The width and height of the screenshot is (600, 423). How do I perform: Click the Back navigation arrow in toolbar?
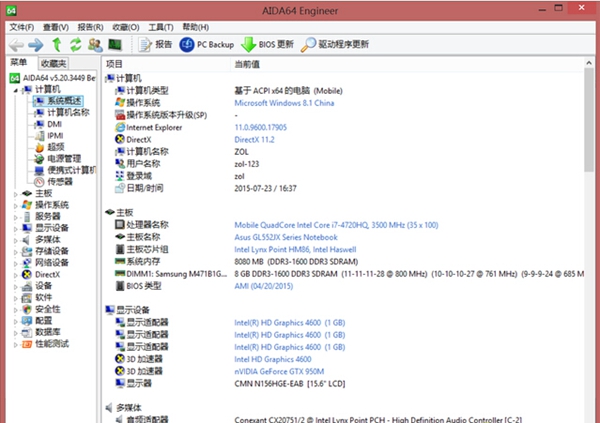tap(16, 45)
